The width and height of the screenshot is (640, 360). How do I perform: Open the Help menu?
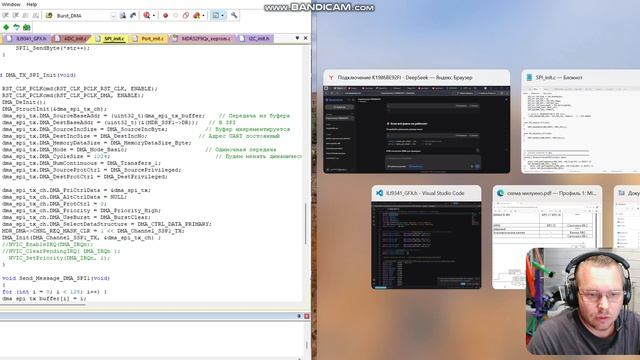coord(31,4)
